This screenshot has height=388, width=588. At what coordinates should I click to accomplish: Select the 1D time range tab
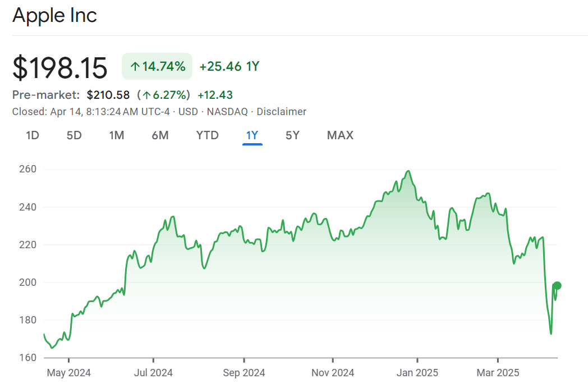pyautogui.click(x=33, y=135)
